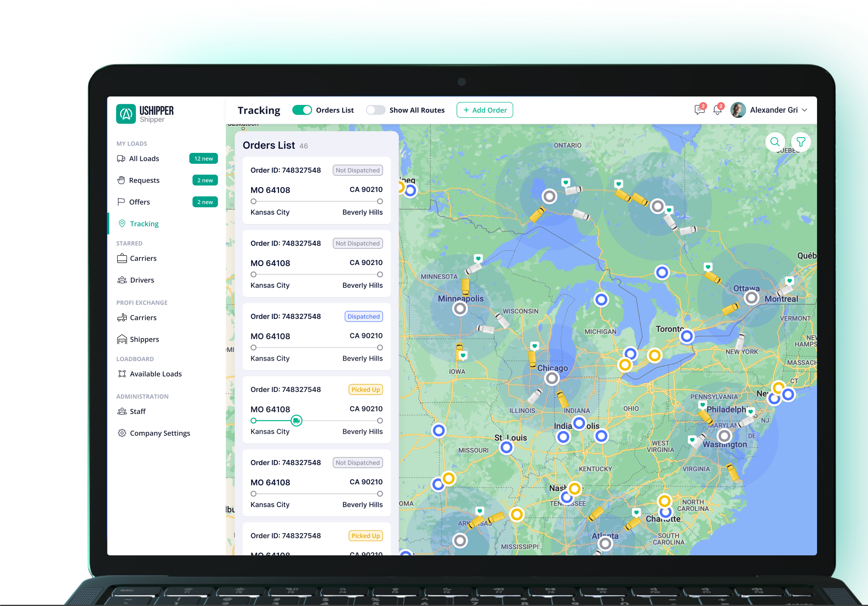Click the UShipper logo icon
Viewport: 868px width, 606px height.
126,114
